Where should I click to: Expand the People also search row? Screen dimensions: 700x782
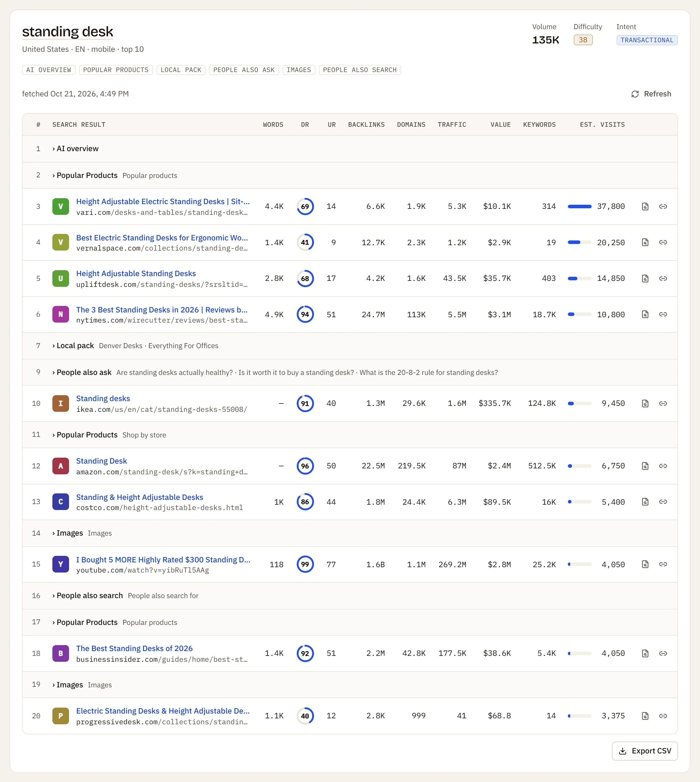(x=350, y=595)
